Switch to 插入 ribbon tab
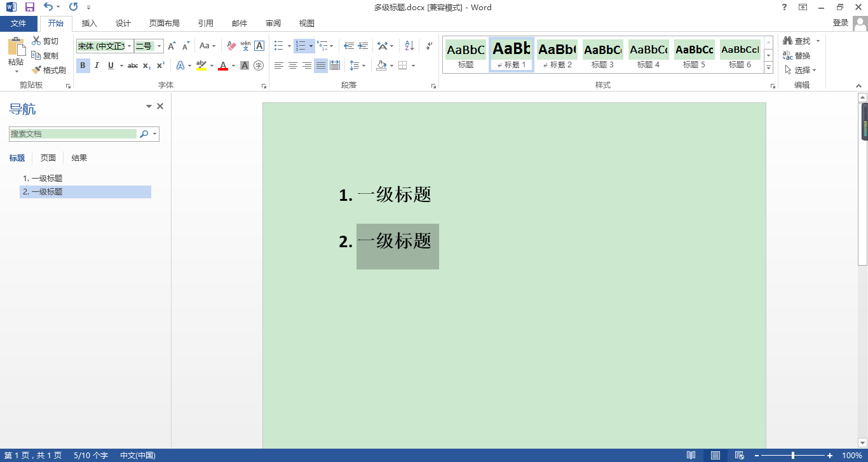The width and height of the screenshot is (868, 462). coord(90,24)
